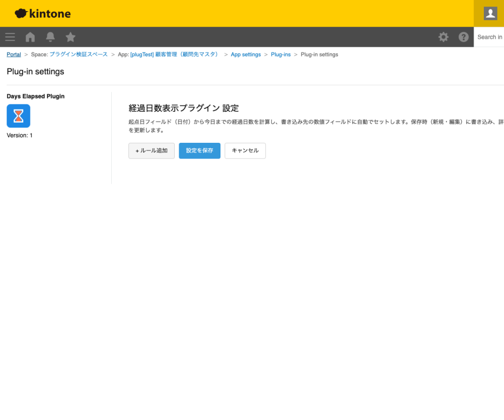Screen dimensions: 504x420
Task: Click the kintone logo
Action: 42,13
